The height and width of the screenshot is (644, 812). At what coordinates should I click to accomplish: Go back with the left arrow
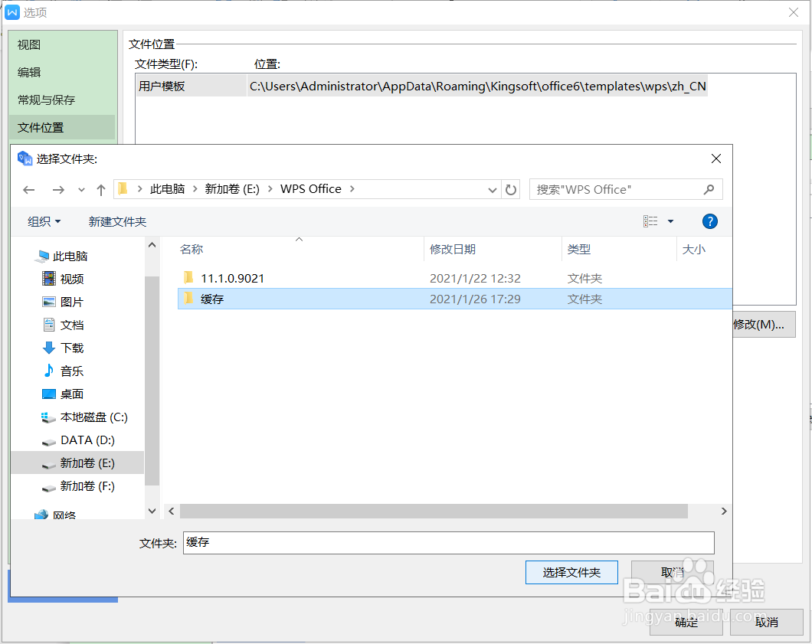click(29, 190)
